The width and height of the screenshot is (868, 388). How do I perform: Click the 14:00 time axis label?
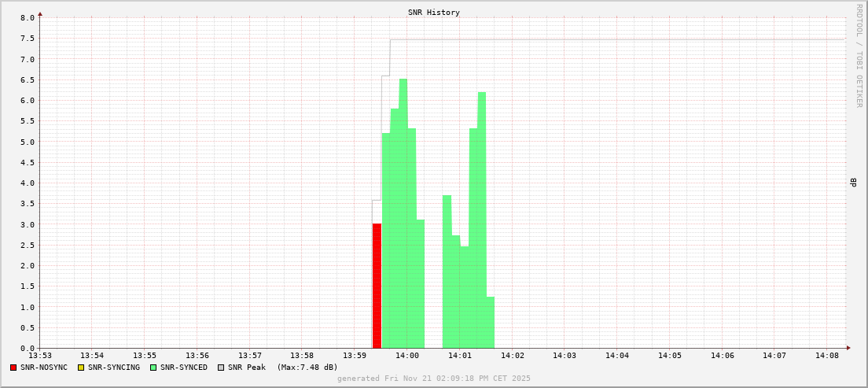[x=406, y=356]
